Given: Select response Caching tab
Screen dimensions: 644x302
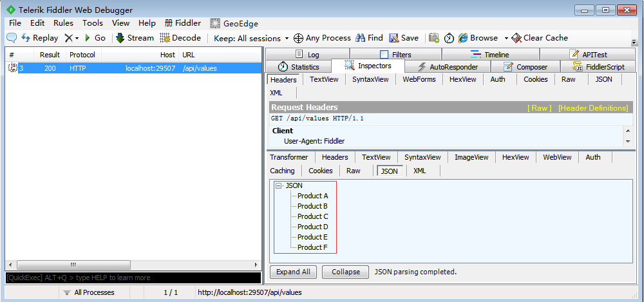Looking at the screenshot, I should pyautogui.click(x=283, y=171).
